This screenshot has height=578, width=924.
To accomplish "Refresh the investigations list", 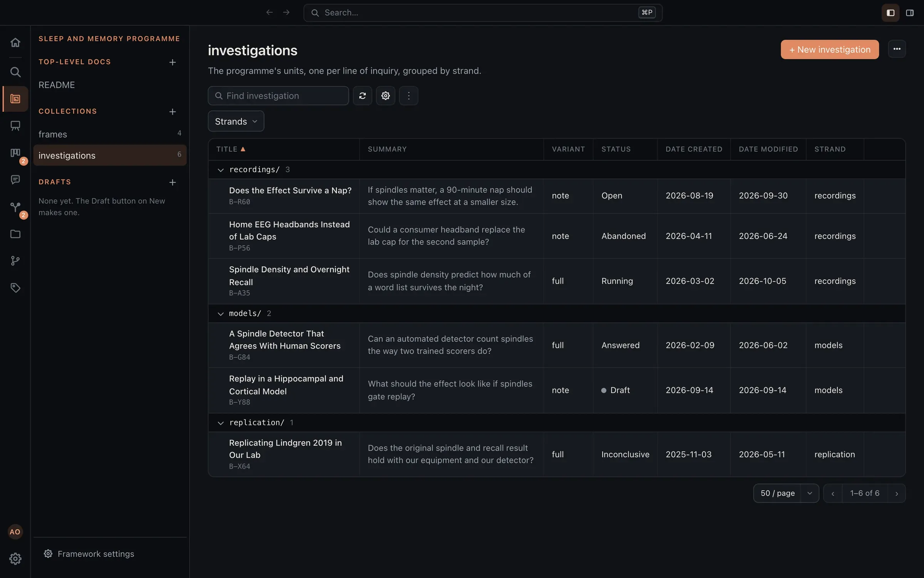I will (362, 96).
